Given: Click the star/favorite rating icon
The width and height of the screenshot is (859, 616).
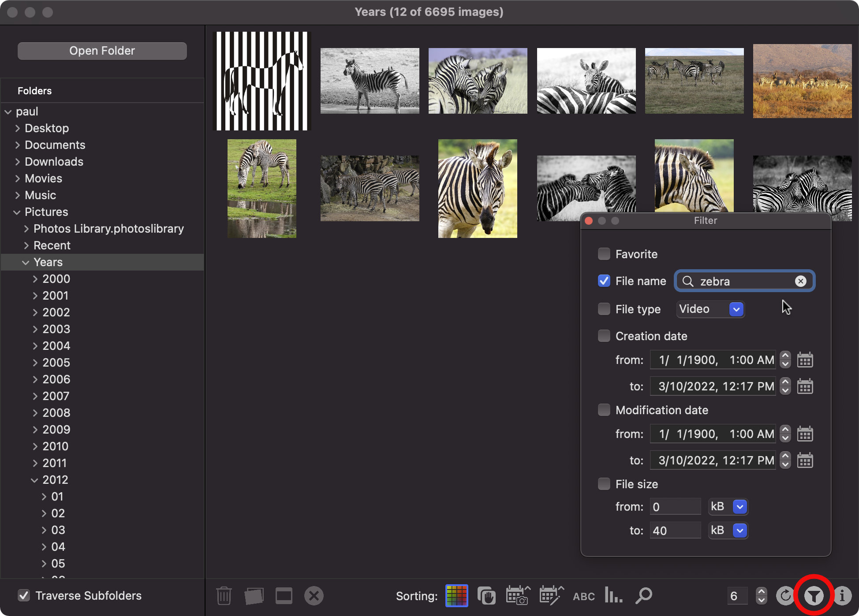Looking at the screenshot, I should [604, 254].
